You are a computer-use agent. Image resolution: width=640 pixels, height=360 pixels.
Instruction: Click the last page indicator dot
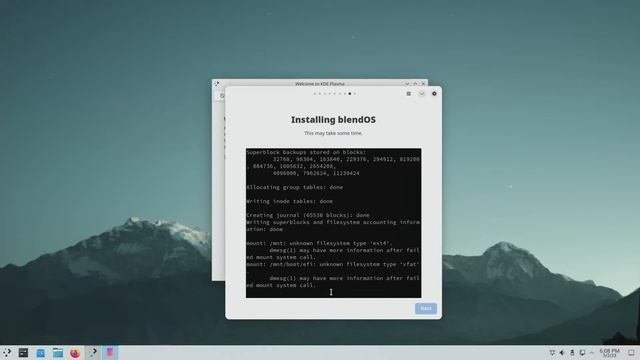point(355,94)
